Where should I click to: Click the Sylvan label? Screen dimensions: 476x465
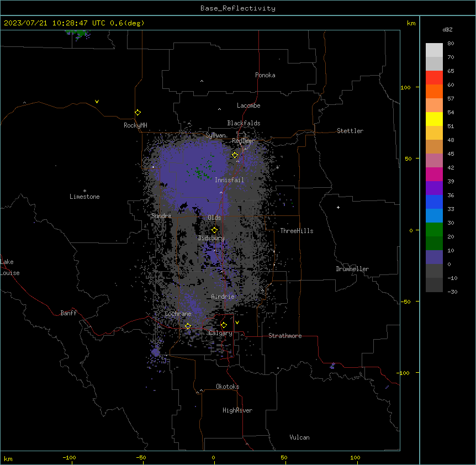pyautogui.click(x=215, y=135)
